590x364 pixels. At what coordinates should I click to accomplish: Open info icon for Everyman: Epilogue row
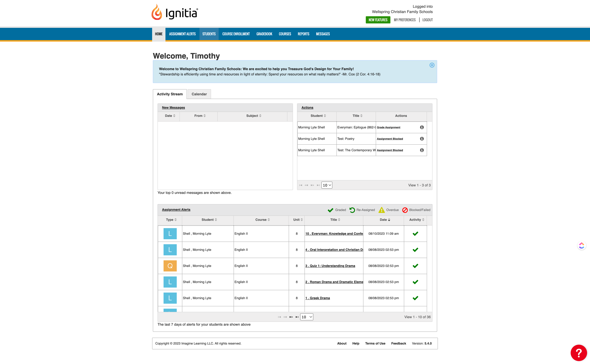coord(422,127)
